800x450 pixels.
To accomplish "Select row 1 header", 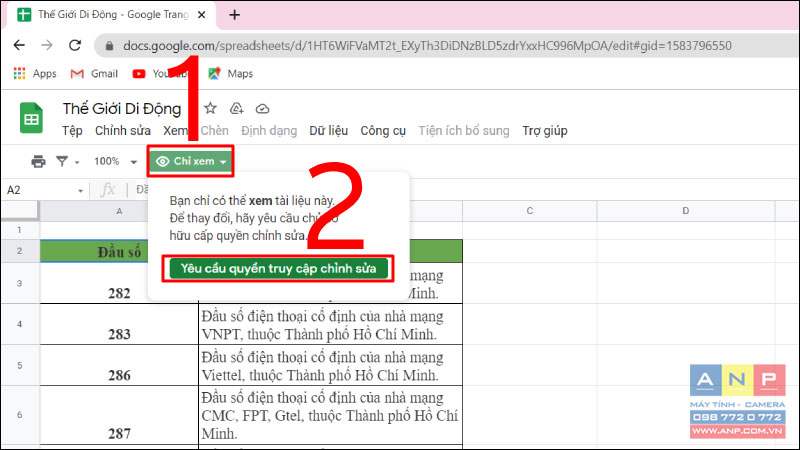I will point(19,230).
